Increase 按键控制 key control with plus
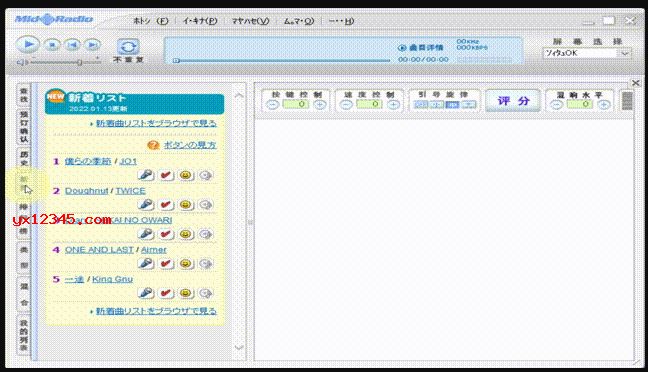Image resolution: width=648 pixels, height=372 pixels. (319, 105)
